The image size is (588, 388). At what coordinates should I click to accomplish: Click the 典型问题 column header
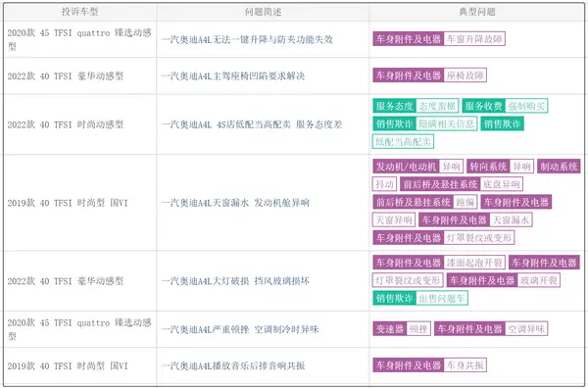click(477, 12)
